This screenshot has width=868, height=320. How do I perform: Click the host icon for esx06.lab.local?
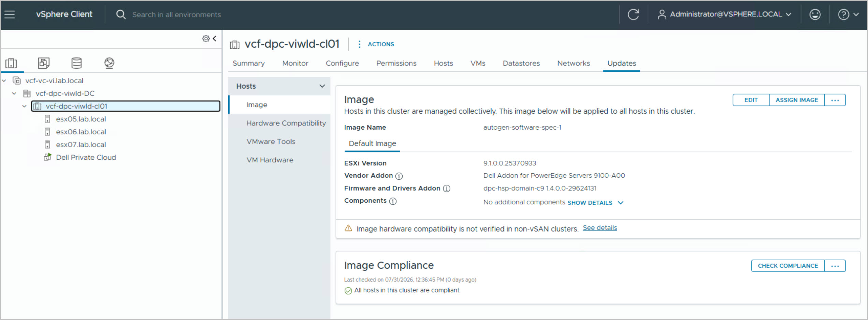47,132
